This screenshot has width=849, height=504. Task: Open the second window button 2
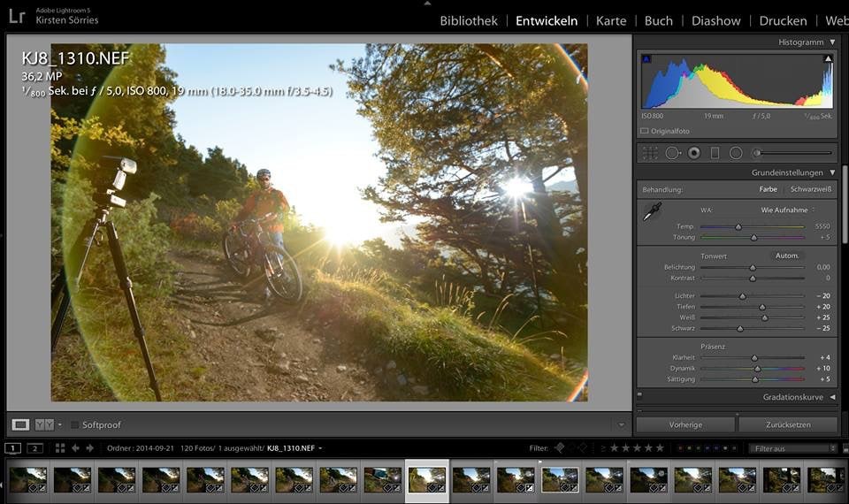click(x=35, y=448)
